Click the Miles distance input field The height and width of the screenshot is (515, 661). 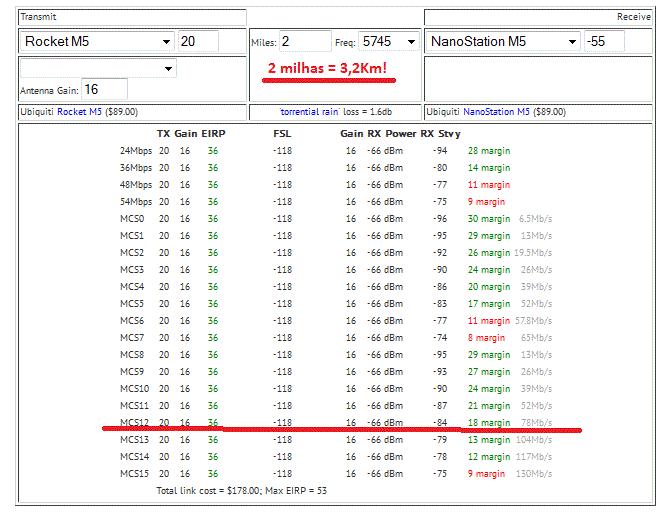pos(304,41)
